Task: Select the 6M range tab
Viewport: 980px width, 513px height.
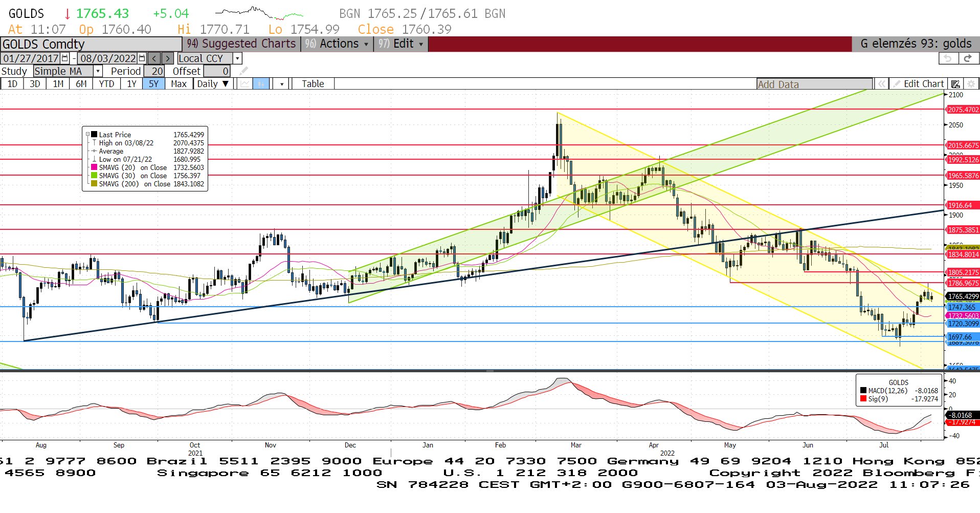Action: pos(81,84)
